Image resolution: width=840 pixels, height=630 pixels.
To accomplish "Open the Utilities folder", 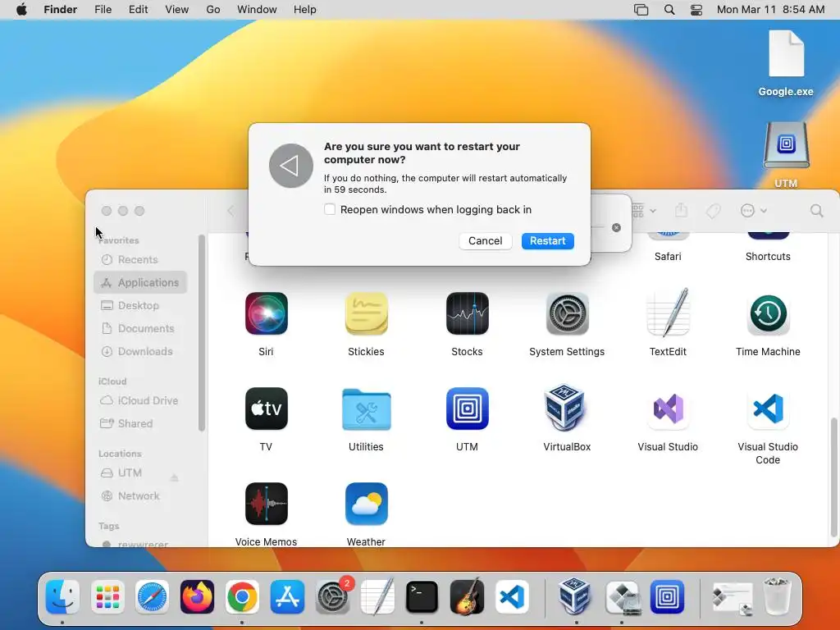I will (367, 409).
